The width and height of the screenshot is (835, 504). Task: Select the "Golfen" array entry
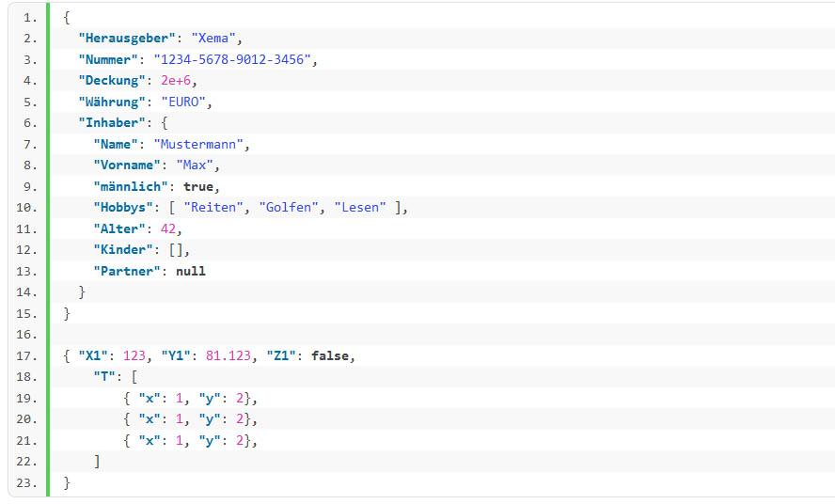pos(289,207)
